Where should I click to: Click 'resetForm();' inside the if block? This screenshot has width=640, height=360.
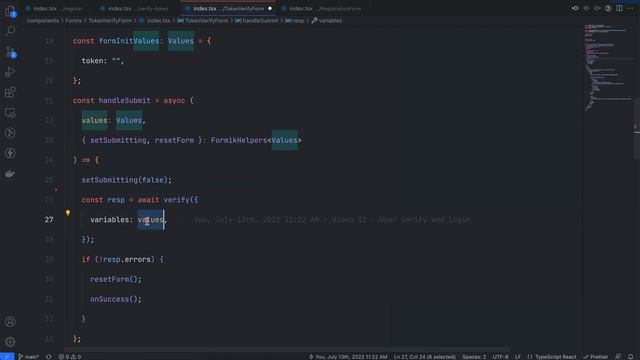point(116,280)
